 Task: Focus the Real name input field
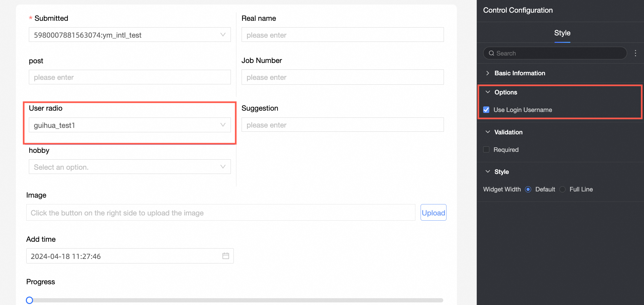click(x=342, y=35)
